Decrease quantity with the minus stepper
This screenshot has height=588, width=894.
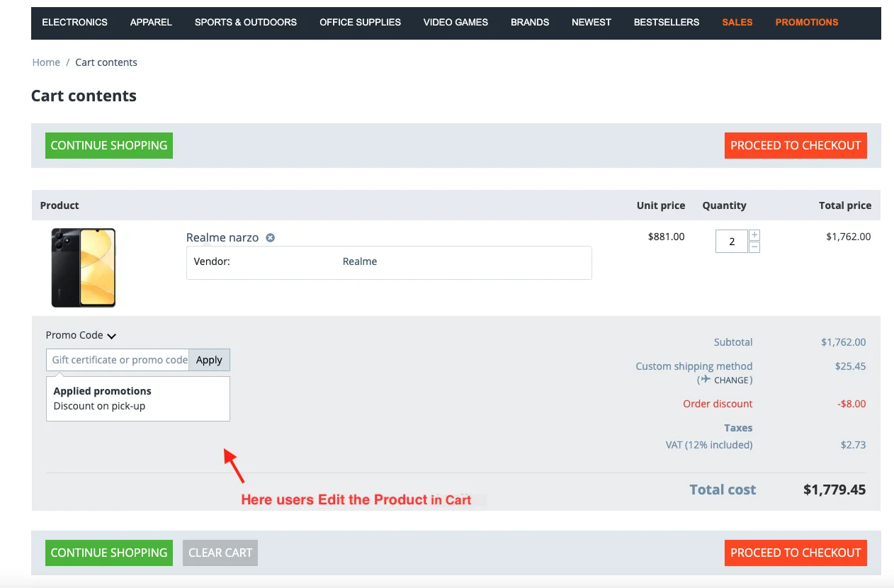point(754,247)
